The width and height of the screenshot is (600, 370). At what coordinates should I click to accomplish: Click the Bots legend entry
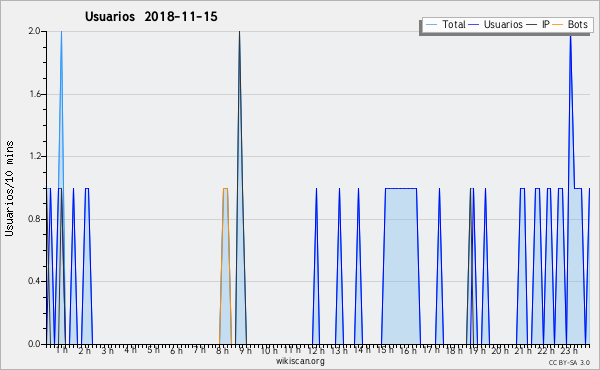pyautogui.click(x=570, y=24)
